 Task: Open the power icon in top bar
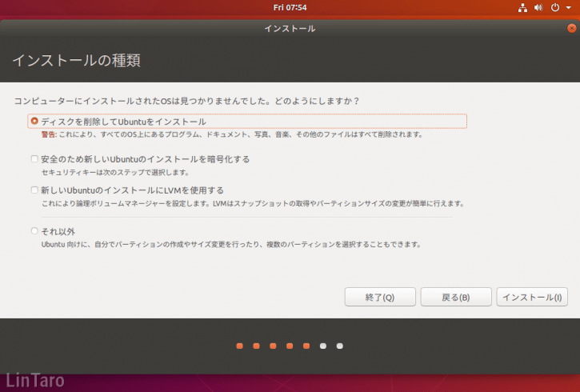(555, 7)
